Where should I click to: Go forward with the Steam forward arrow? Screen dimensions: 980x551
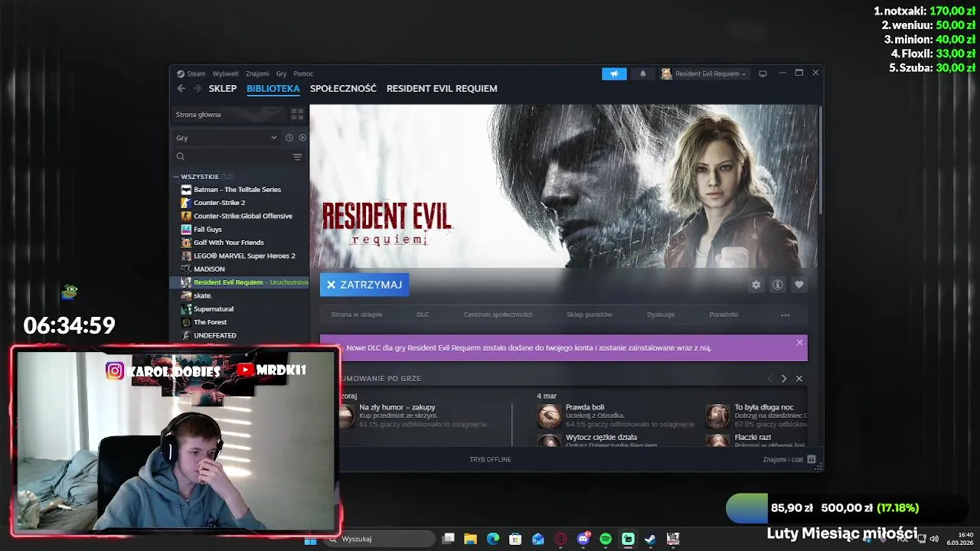click(198, 89)
